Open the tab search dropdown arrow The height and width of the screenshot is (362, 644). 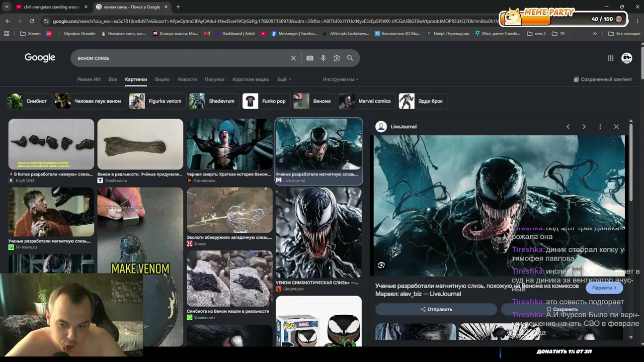(7, 7)
